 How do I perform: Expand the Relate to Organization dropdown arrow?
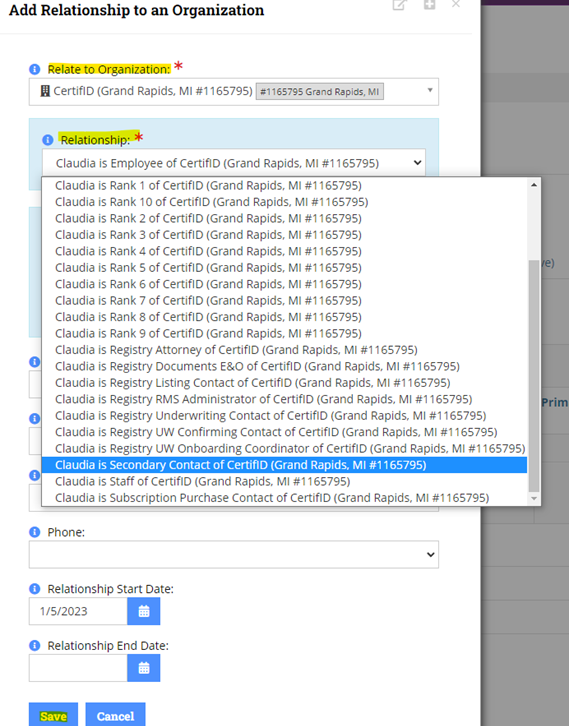(x=430, y=90)
